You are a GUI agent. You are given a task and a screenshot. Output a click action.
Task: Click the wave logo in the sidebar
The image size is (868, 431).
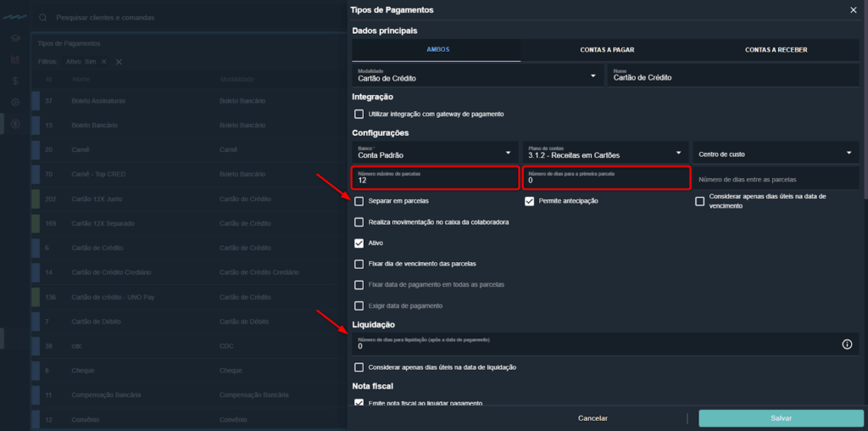[15, 17]
